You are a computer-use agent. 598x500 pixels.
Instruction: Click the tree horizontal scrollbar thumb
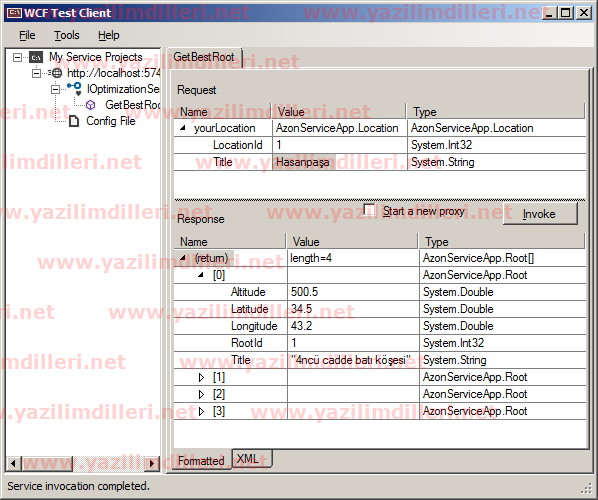[x=47, y=463]
